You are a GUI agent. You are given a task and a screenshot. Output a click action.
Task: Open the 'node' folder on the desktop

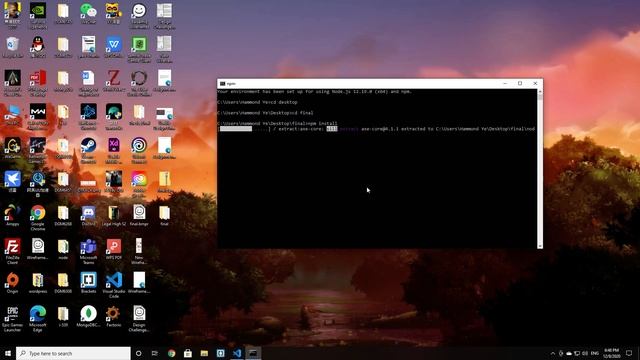(63, 249)
